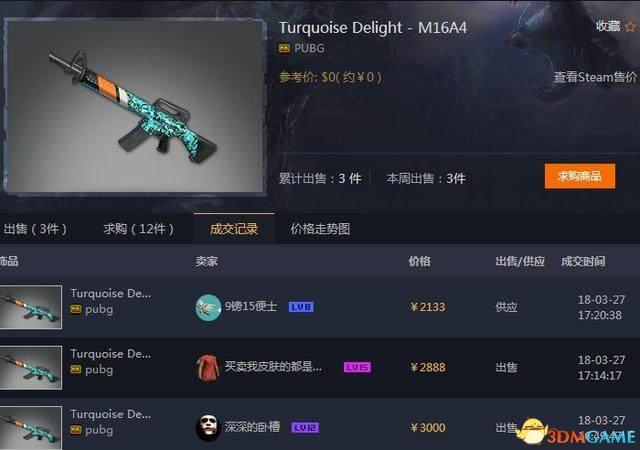The width and height of the screenshot is (640, 450).
Task: Open the joker face avatar of 深深的卧槽
Action: click(x=208, y=428)
